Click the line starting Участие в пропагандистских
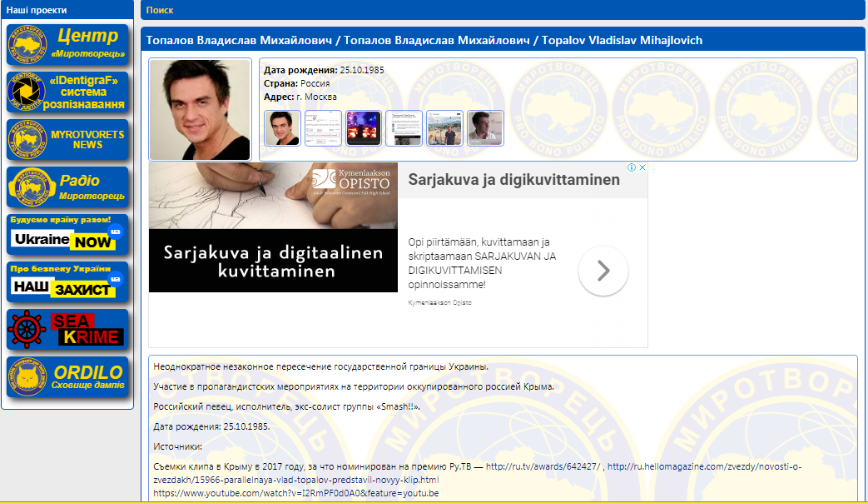Viewport: 868px width, 503px height. (x=354, y=386)
